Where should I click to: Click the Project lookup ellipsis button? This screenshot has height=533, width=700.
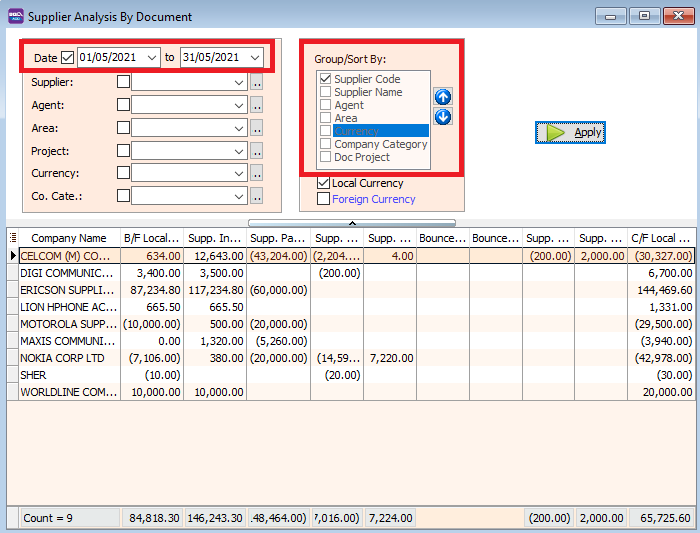[257, 151]
